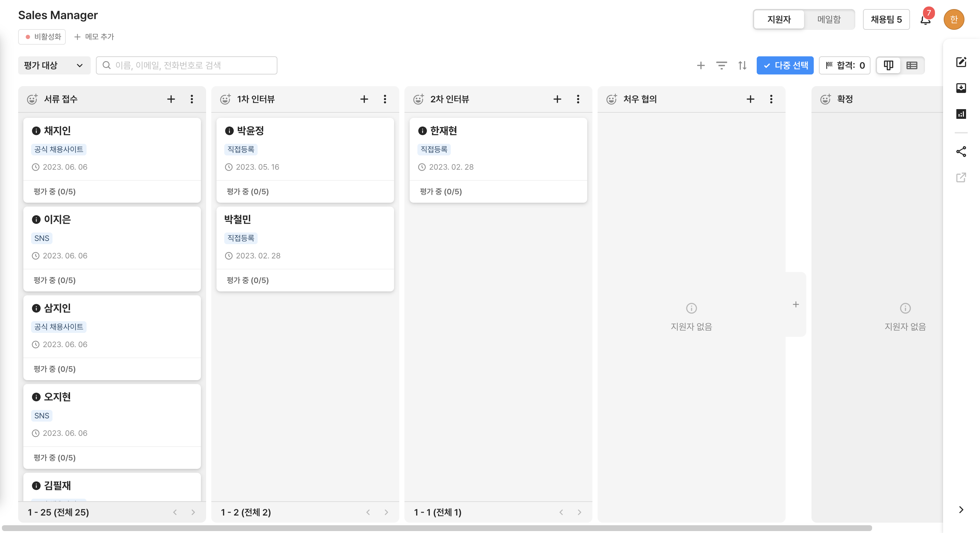This screenshot has width=980, height=533.
Task: Open more options menu for 서류 접수
Action: 192,99
